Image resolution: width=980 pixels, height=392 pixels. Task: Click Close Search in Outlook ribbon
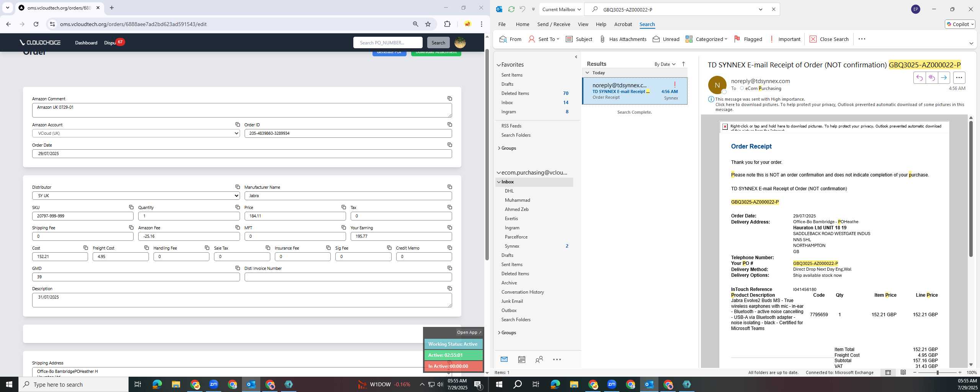coord(829,39)
